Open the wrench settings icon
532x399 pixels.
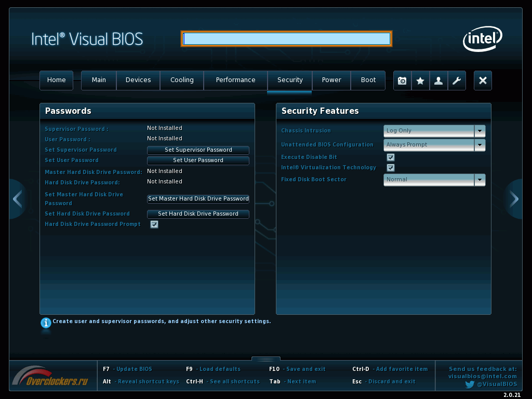457,81
